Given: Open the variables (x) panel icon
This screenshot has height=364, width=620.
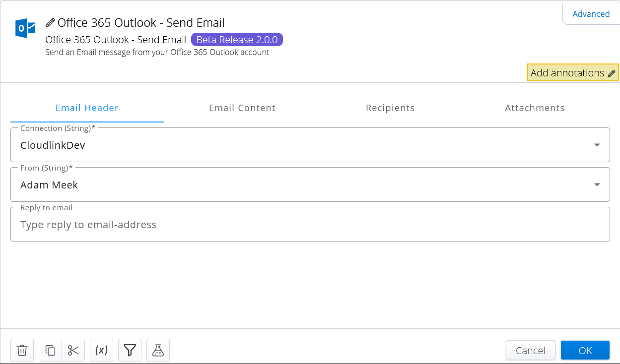Looking at the screenshot, I should click(101, 350).
